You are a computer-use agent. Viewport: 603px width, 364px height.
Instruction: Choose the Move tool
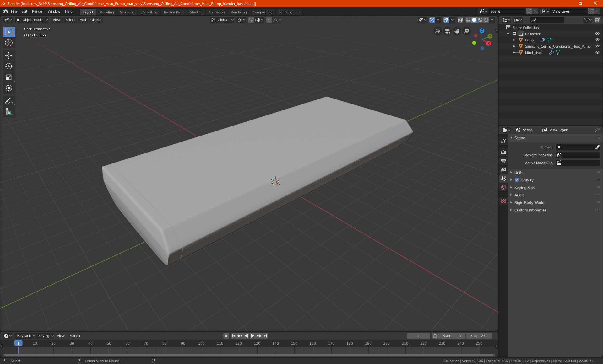tap(9, 56)
